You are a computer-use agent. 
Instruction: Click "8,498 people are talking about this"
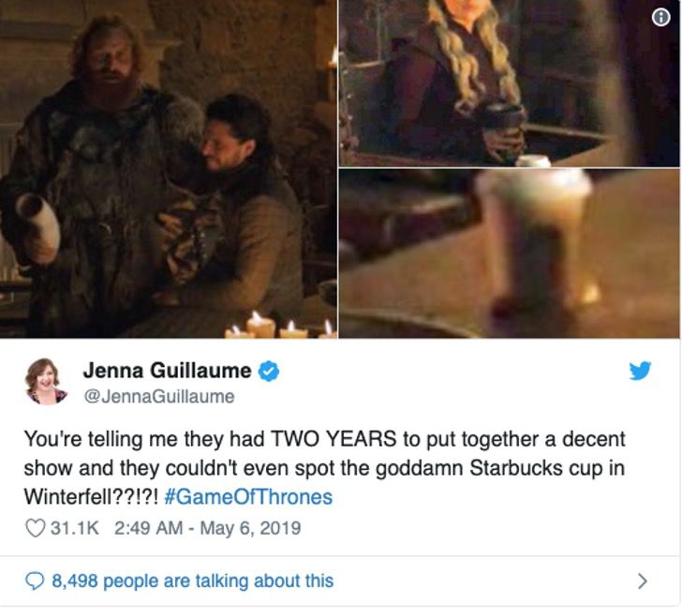(193, 580)
